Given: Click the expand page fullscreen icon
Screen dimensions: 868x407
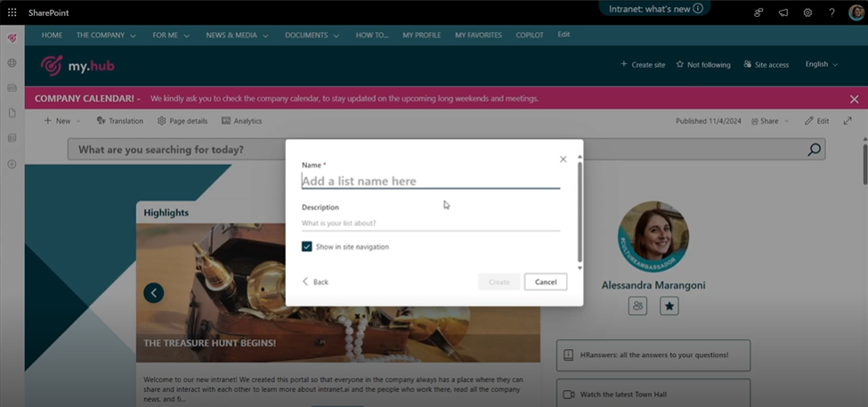Looking at the screenshot, I should (x=848, y=121).
